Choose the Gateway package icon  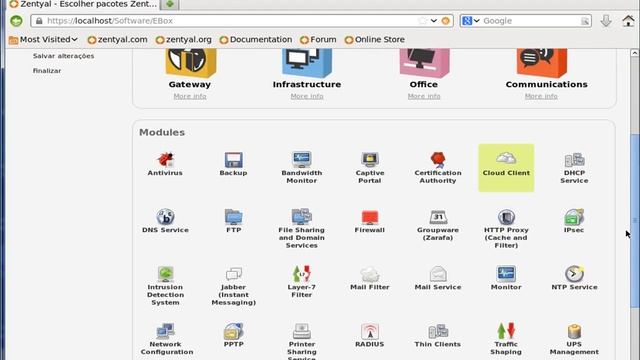click(x=191, y=62)
